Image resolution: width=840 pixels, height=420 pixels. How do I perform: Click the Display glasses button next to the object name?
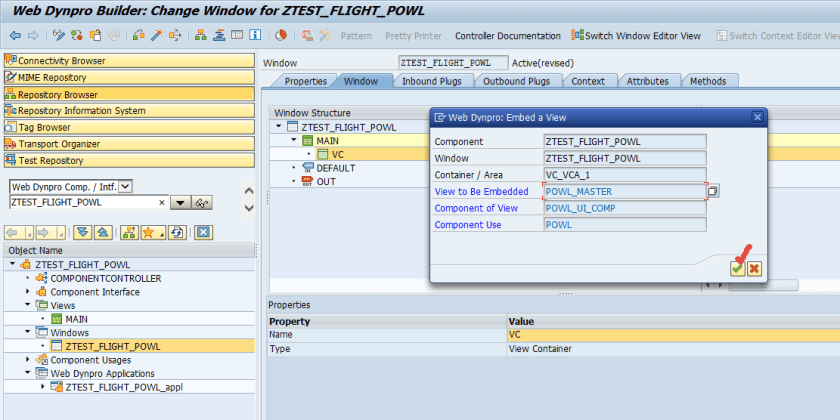(x=202, y=203)
